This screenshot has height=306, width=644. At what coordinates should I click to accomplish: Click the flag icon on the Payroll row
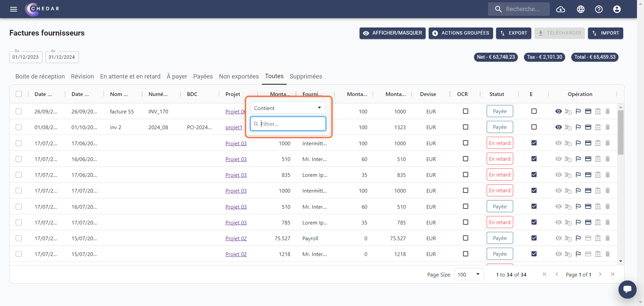click(x=578, y=238)
